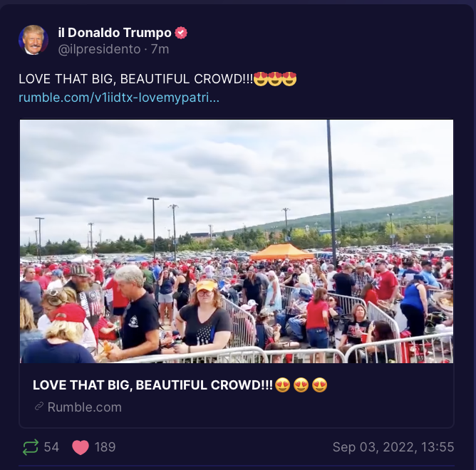View the 189 likes count
The width and height of the screenshot is (476, 470).
pos(105,447)
